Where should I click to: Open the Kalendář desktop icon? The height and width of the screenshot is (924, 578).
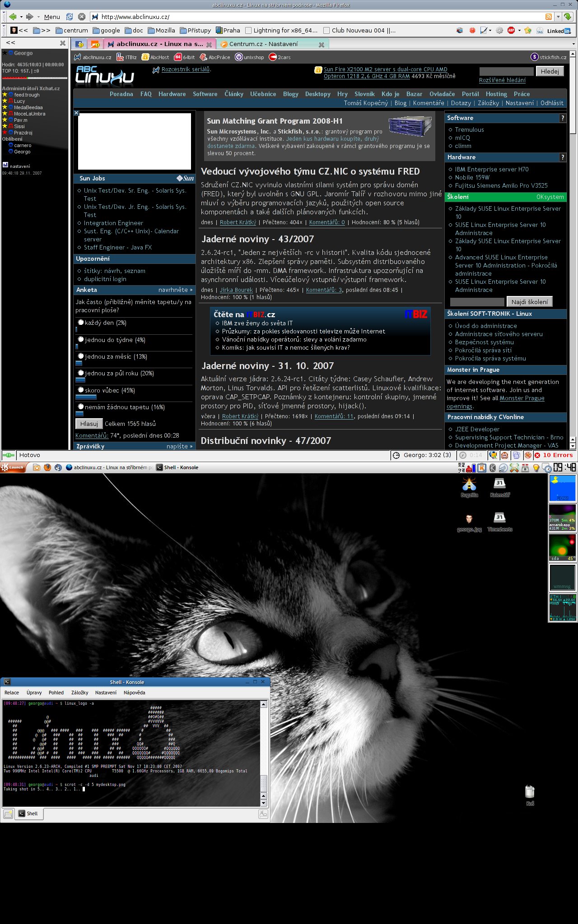pyautogui.click(x=500, y=487)
